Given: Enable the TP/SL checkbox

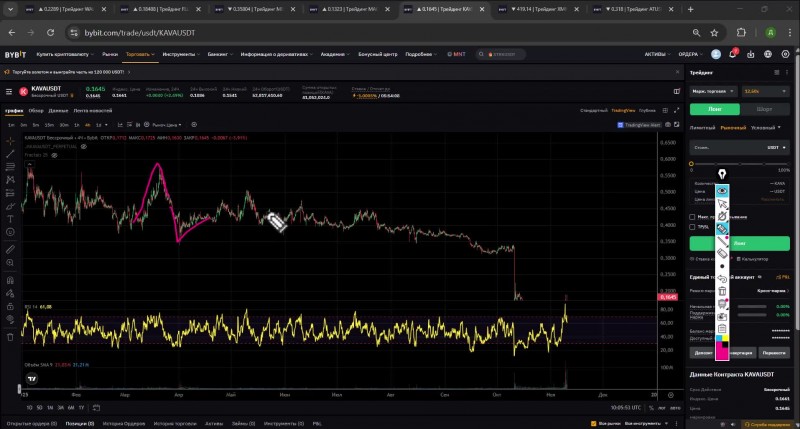Looking at the screenshot, I should pyautogui.click(x=693, y=227).
